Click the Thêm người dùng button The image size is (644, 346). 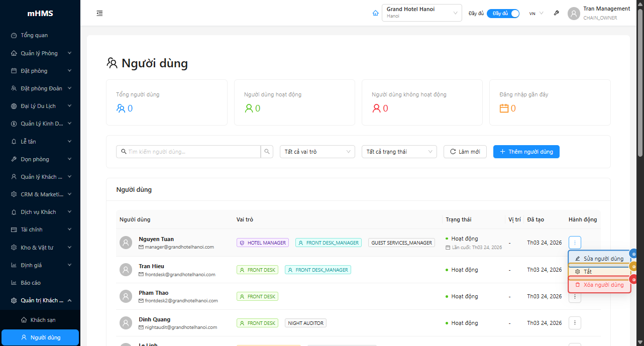click(526, 152)
